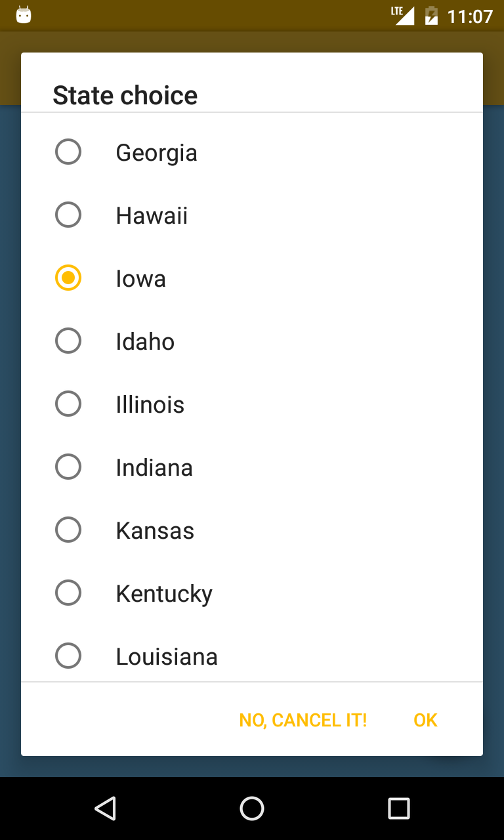Choose the Indiana radio button

point(68,467)
